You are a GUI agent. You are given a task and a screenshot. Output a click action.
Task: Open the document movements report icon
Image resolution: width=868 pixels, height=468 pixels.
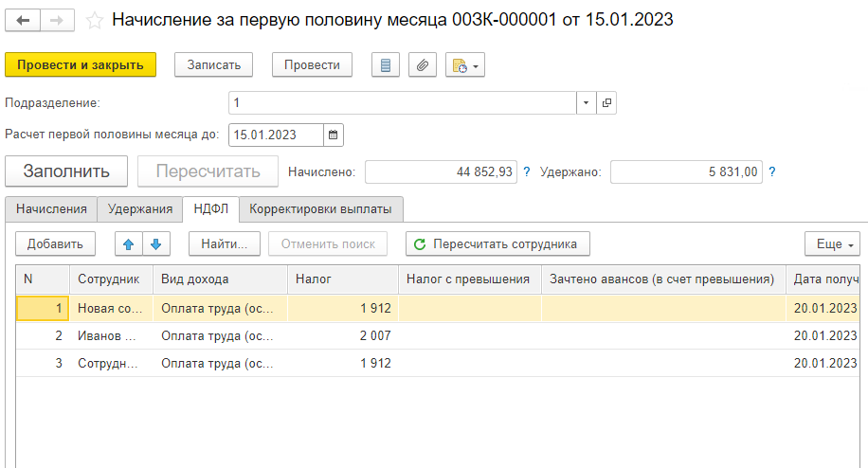(385, 65)
